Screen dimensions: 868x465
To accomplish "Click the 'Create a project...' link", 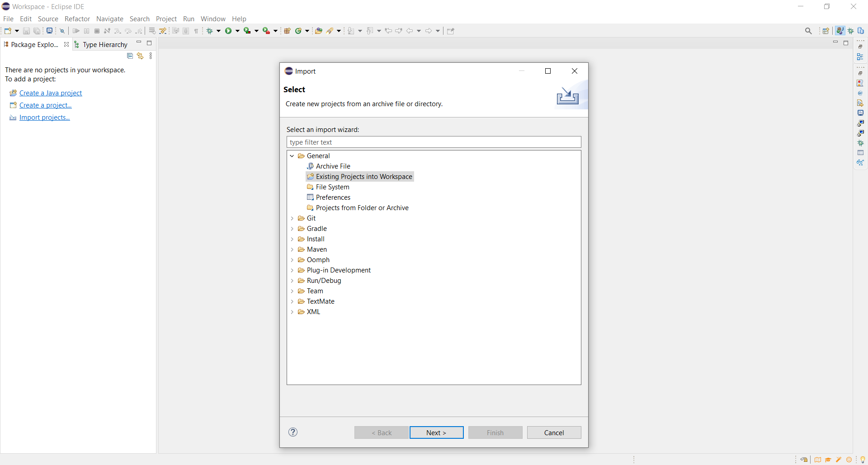I will (46, 105).
